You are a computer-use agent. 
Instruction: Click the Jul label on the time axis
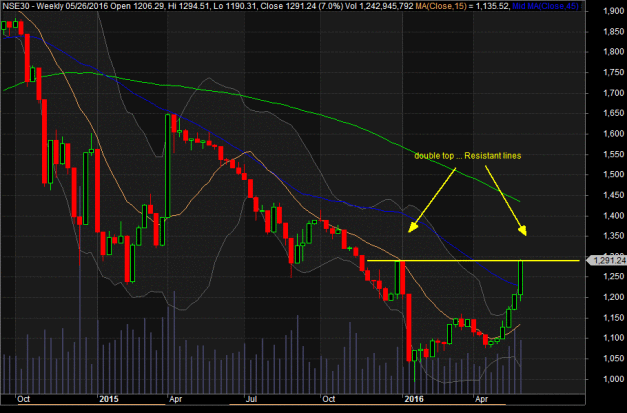click(x=251, y=399)
